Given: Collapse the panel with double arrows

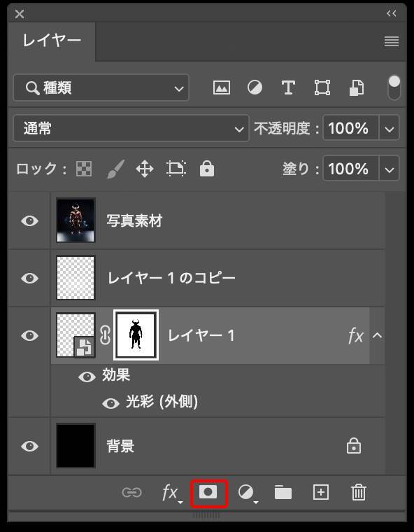Looking at the screenshot, I should [392, 13].
